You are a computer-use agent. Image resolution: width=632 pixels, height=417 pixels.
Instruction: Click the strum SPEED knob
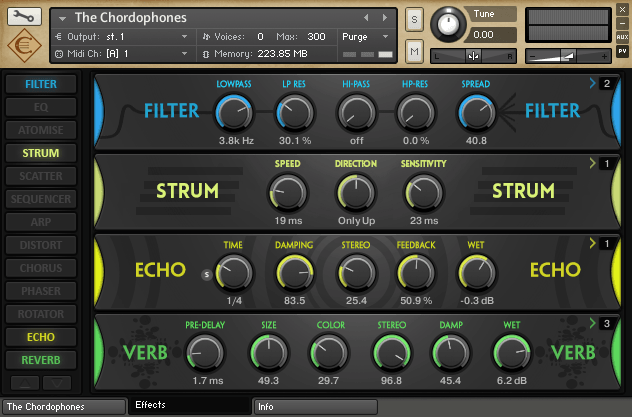pyautogui.click(x=287, y=193)
